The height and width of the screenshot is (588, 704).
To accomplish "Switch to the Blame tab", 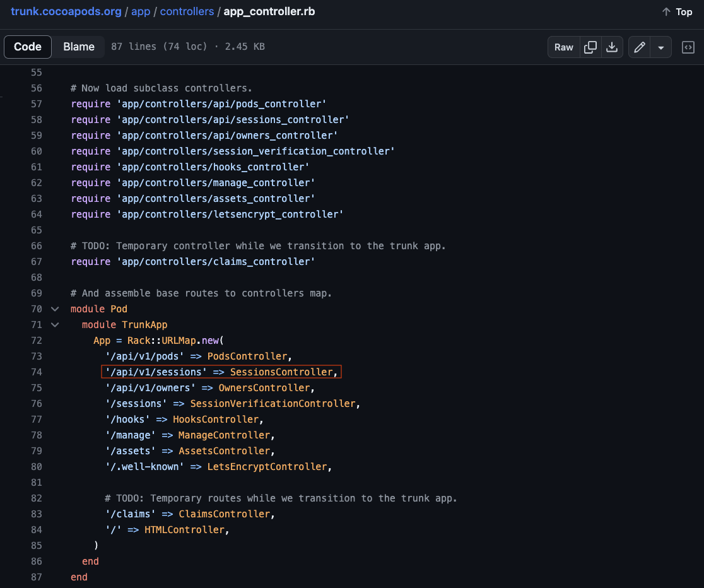I will click(79, 47).
